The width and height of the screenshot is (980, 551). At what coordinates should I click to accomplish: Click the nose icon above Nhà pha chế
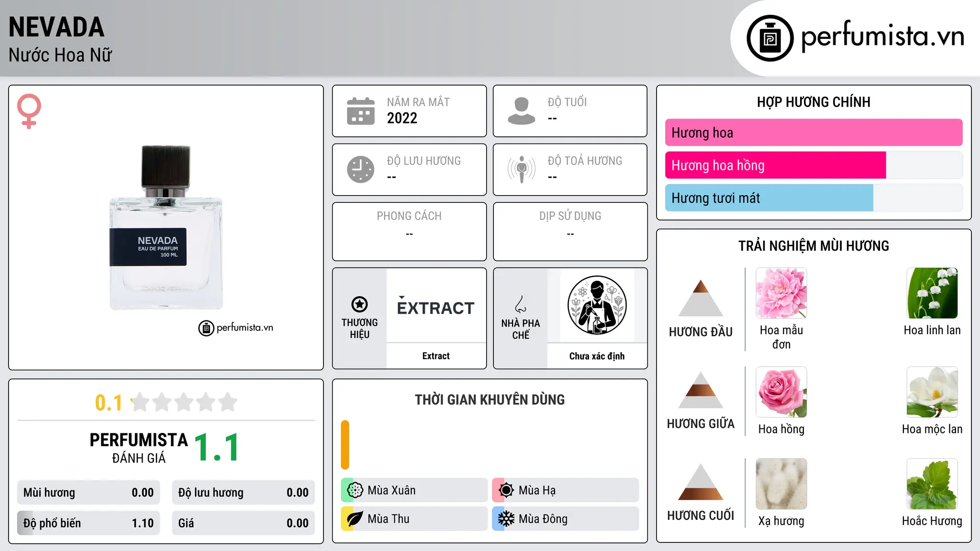coord(521,304)
